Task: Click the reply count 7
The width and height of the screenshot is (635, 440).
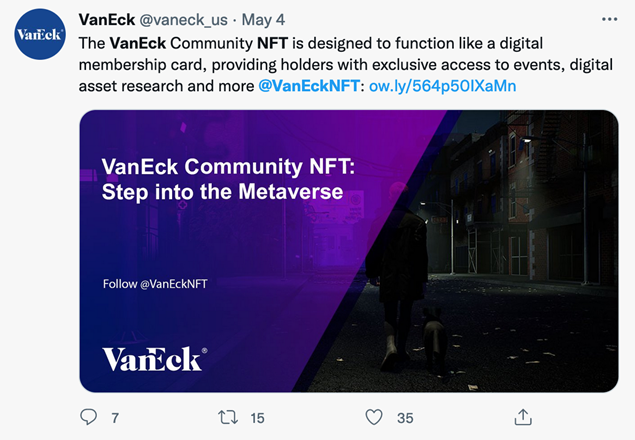Action: tap(115, 418)
